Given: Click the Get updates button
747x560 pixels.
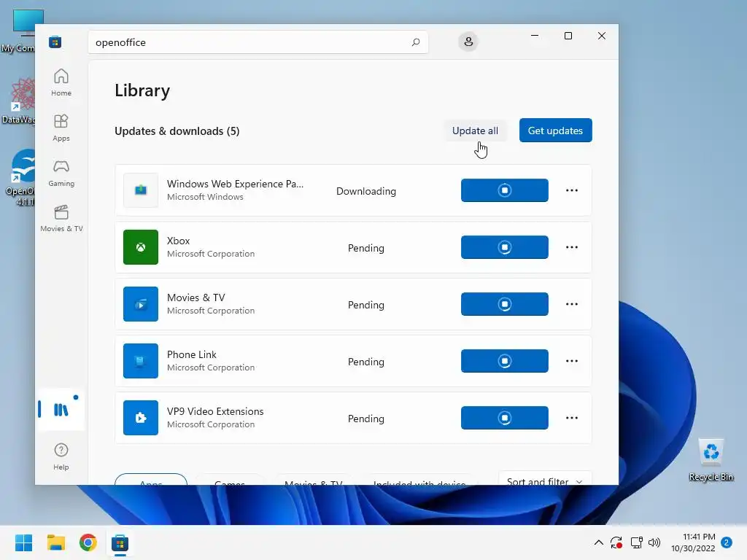Looking at the screenshot, I should tap(555, 131).
